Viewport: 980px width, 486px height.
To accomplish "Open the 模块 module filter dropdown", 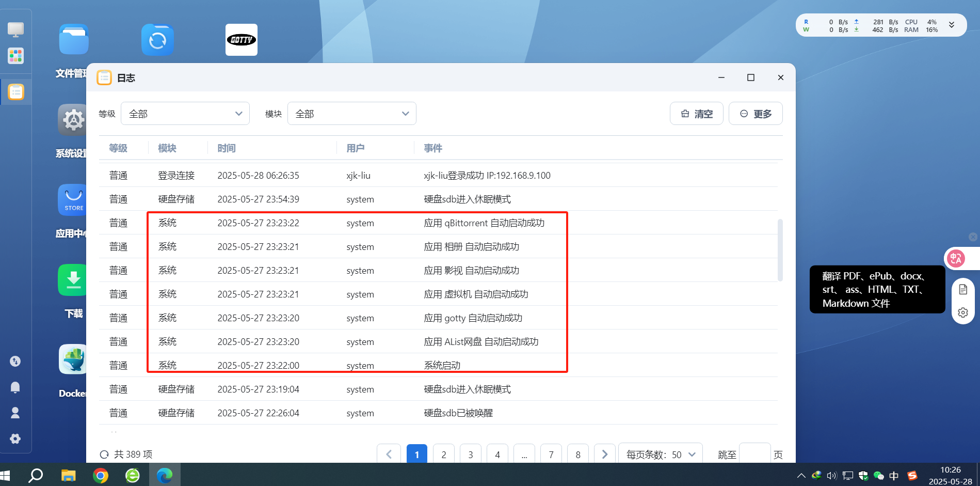I will (352, 114).
